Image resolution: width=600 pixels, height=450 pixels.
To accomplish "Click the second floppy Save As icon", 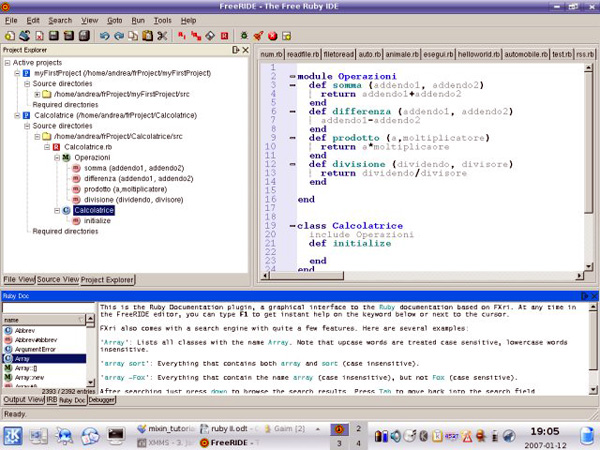I will (x=69, y=36).
